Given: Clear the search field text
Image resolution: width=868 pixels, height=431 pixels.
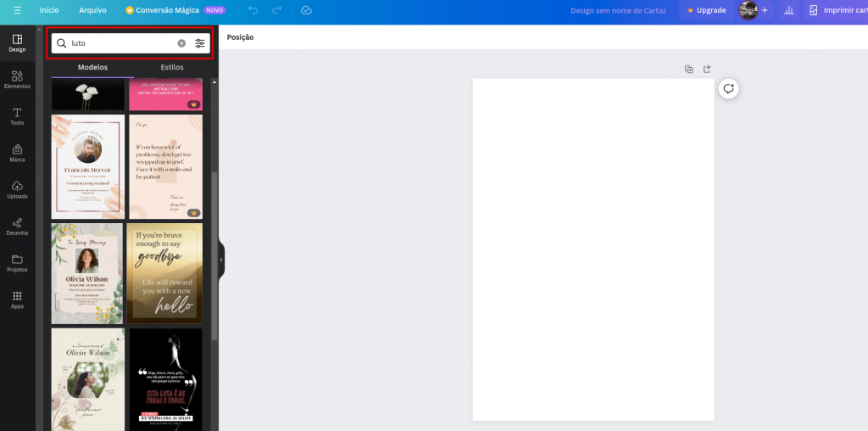Looking at the screenshot, I should (181, 43).
